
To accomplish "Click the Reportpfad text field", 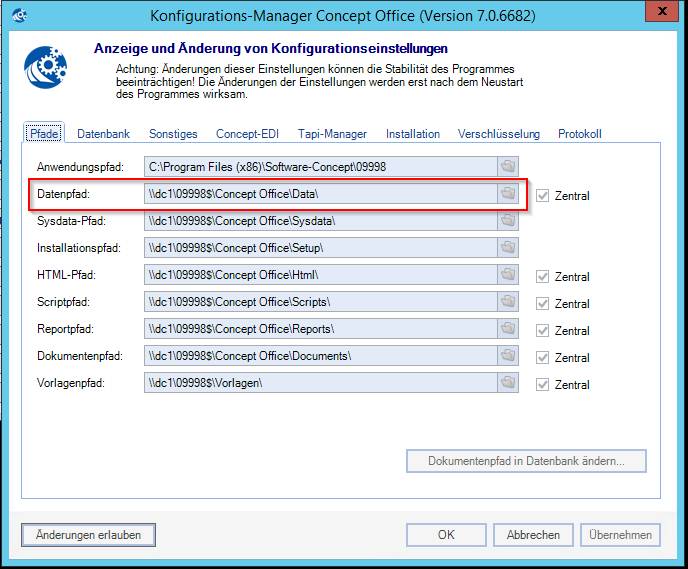I will 321,329.
